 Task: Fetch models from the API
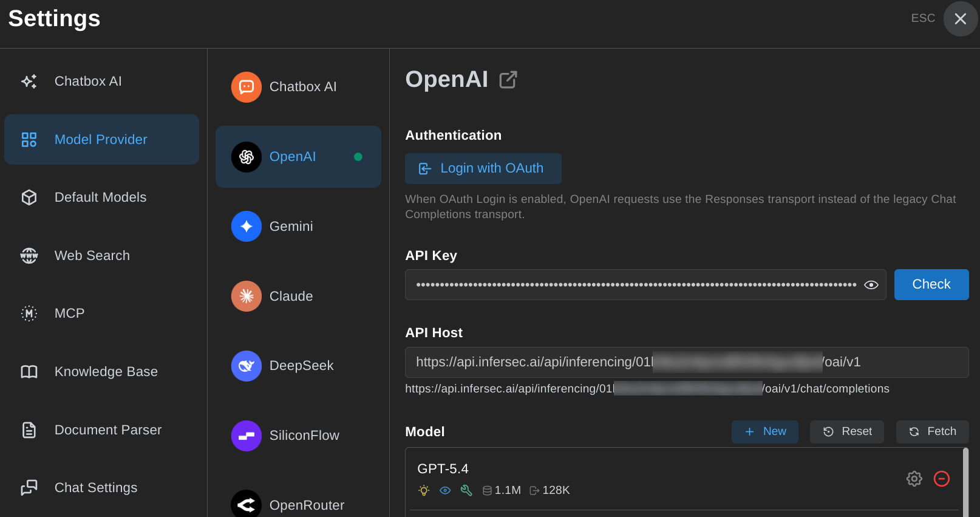933,431
